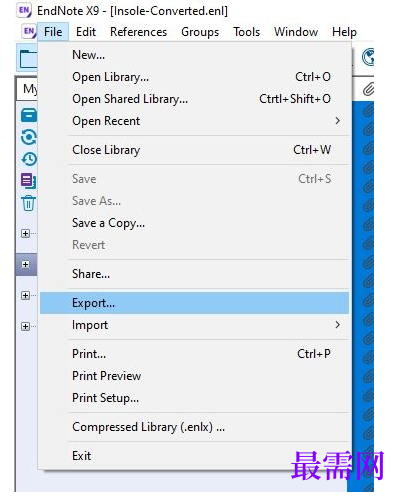Select the Unfiled references icon in sidebar
The width and height of the screenshot is (403, 497).
[29, 181]
